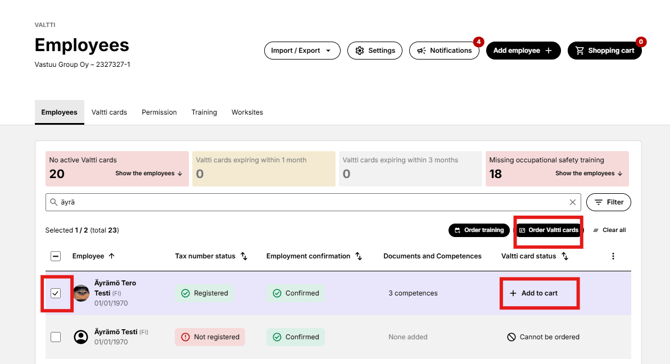This screenshot has height=364, width=670.
Task: Click the Order Valtti cards button
Action: (549, 230)
